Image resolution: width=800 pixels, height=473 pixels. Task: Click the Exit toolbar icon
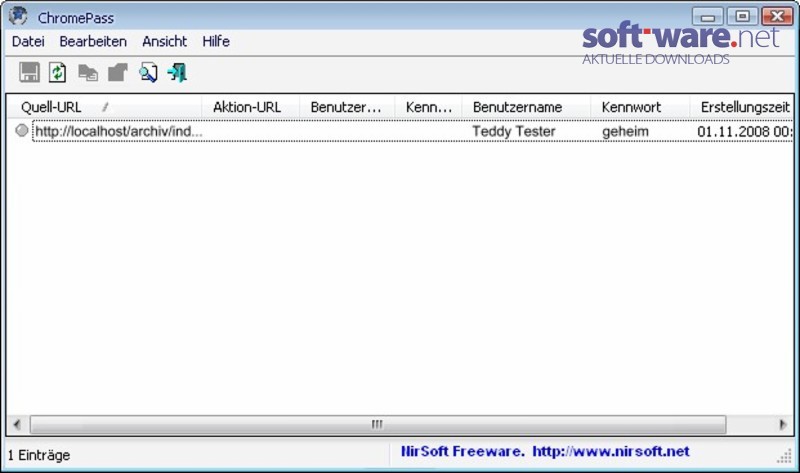click(x=177, y=72)
